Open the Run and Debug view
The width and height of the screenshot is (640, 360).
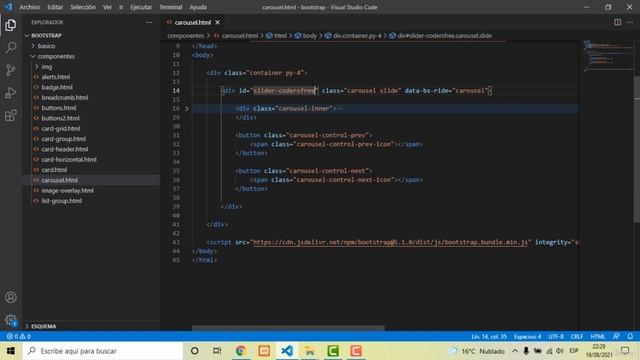pos(11,93)
